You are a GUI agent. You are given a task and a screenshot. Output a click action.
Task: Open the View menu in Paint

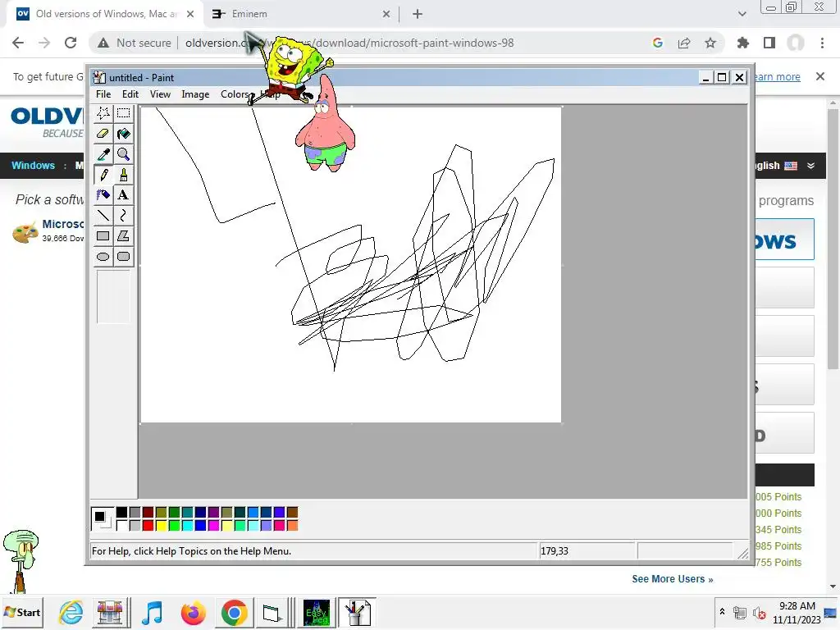(x=160, y=94)
